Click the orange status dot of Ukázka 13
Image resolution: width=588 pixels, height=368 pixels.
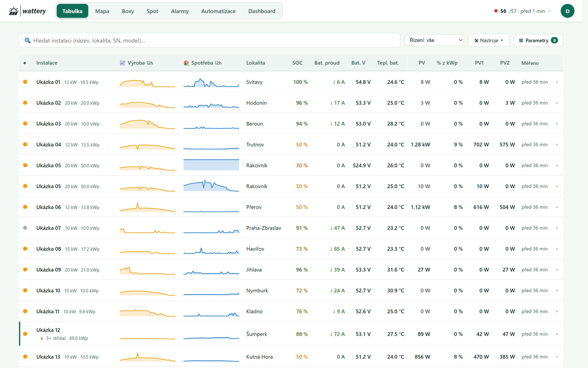[x=25, y=357]
